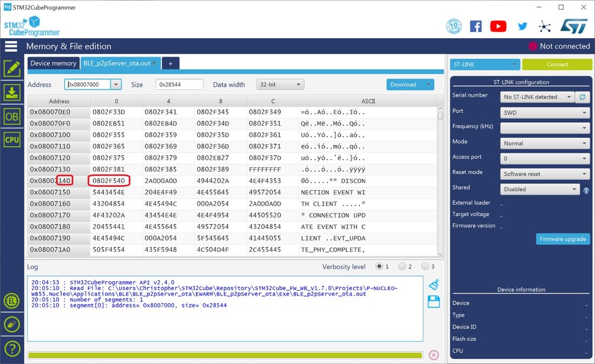Refresh the ST-LINK serial number list
595x364 pixels.
pyautogui.click(x=582, y=97)
